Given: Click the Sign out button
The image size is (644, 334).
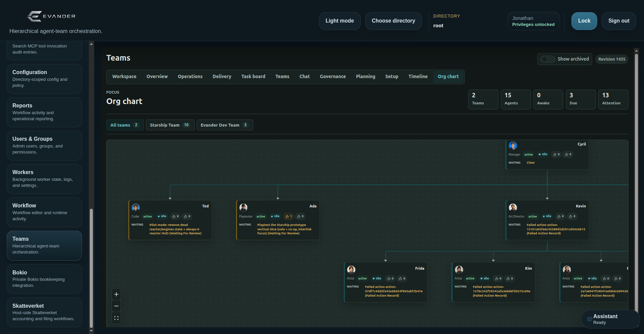Looking at the screenshot, I should click(x=619, y=21).
